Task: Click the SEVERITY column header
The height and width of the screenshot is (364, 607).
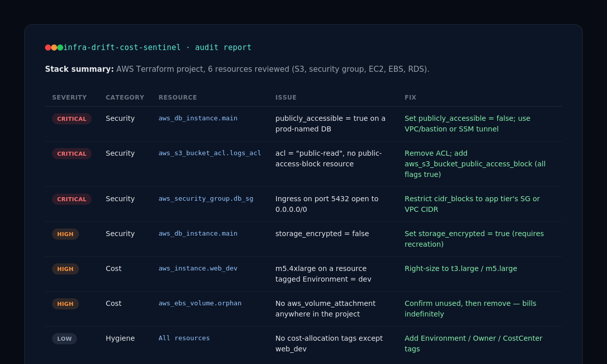Action: coord(69,98)
